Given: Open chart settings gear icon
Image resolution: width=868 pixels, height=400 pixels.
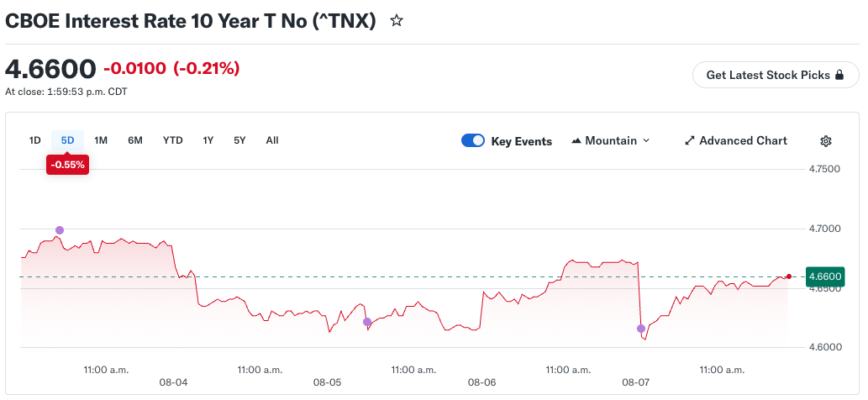Looking at the screenshot, I should pos(826,141).
